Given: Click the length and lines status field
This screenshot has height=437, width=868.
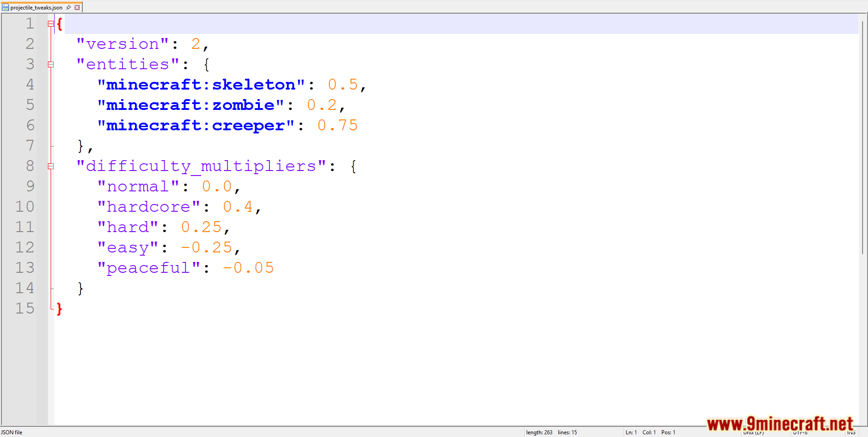Looking at the screenshot, I should [x=551, y=432].
